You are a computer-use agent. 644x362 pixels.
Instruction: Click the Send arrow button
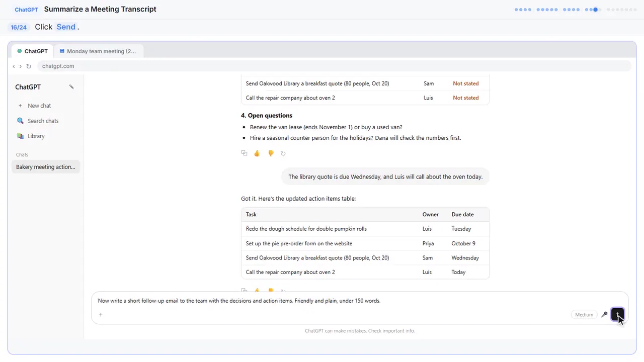(617, 315)
